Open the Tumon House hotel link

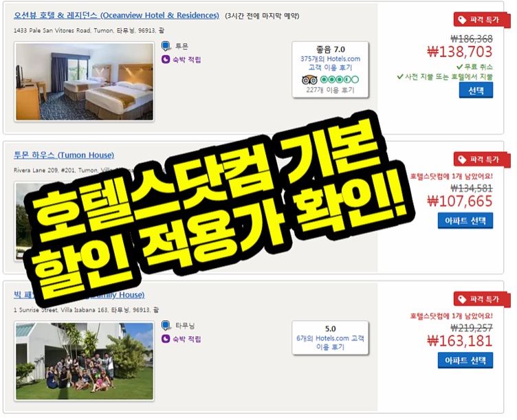click(x=64, y=155)
